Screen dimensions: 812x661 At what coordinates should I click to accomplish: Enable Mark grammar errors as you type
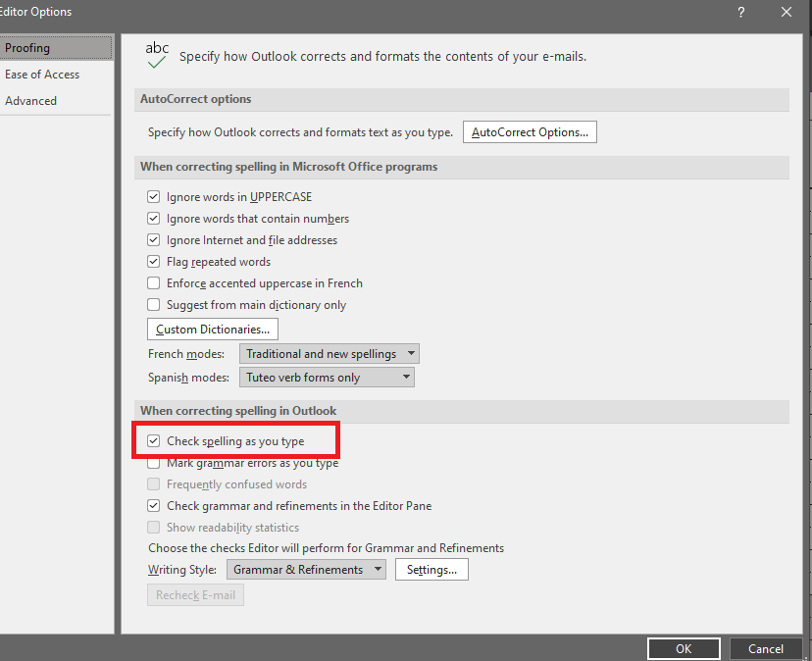pyautogui.click(x=153, y=463)
